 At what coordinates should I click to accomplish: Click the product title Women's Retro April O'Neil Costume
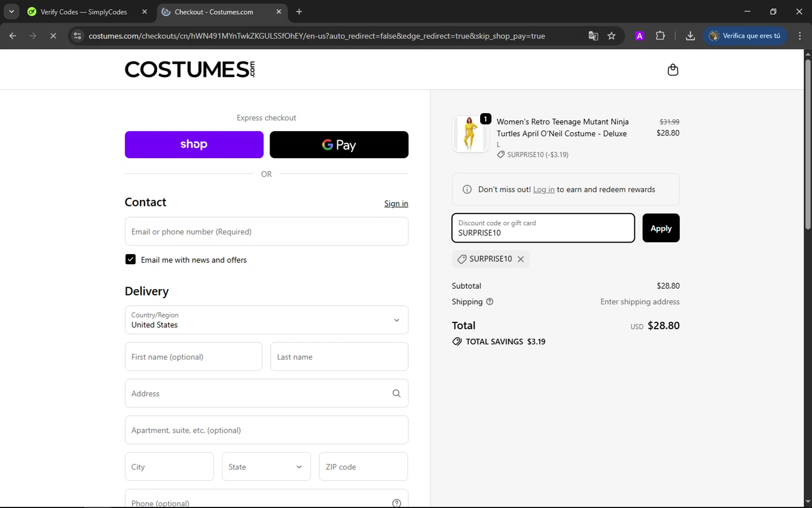click(x=562, y=128)
